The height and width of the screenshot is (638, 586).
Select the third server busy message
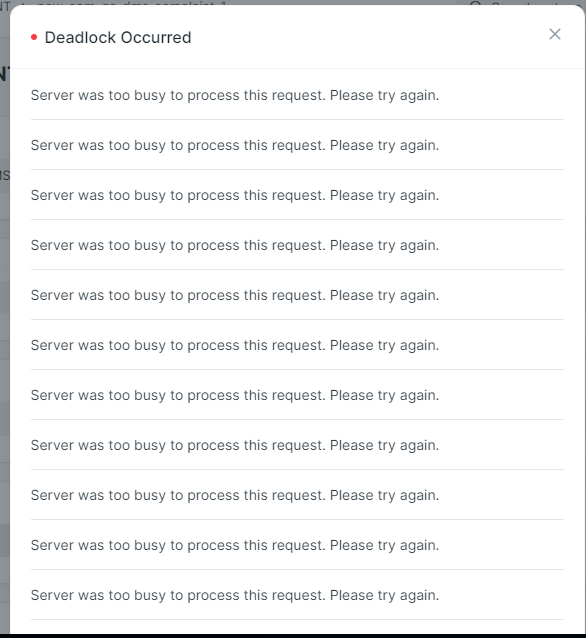pyautogui.click(x=235, y=195)
